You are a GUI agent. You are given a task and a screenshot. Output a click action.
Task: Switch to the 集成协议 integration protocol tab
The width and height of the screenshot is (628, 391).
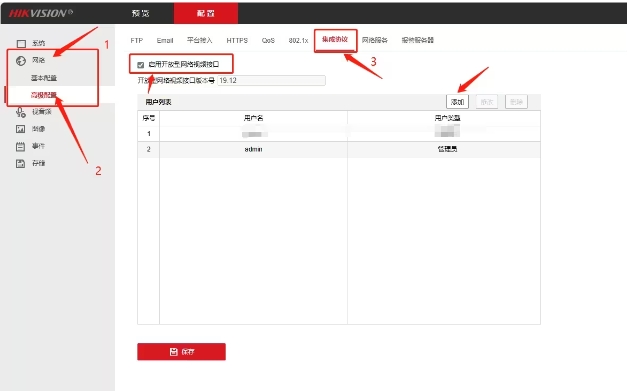[335, 40]
